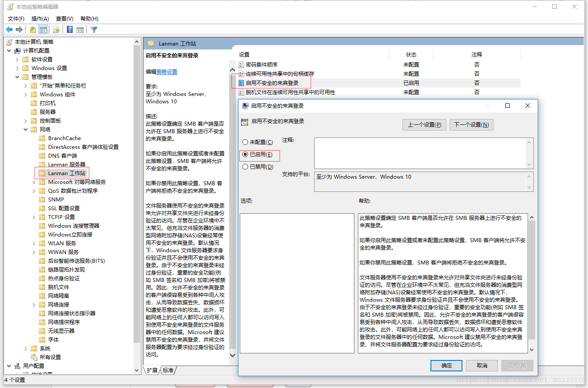Open the 帮助(H) menu

(x=89, y=18)
